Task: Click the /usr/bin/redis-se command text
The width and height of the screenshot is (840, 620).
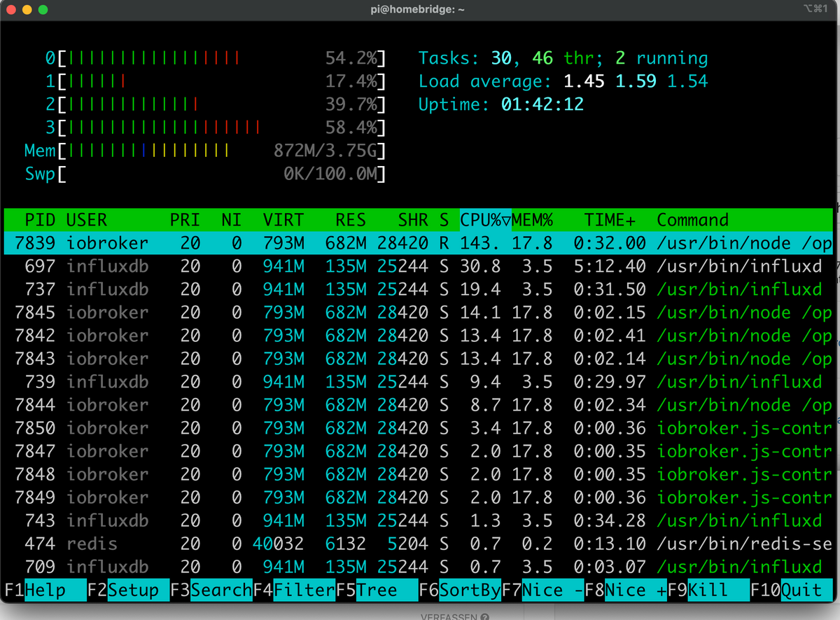Action: (x=744, y=544)
